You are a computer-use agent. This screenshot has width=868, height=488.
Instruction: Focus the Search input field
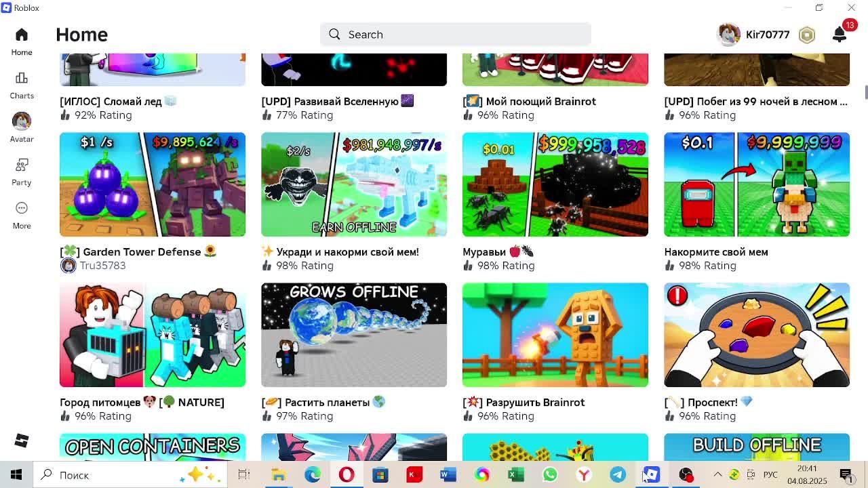(x=455, y=35)
